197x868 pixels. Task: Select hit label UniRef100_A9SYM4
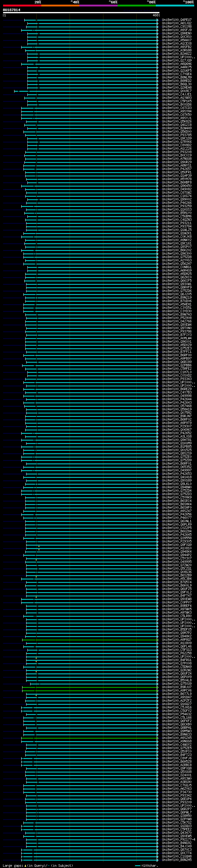176,111
